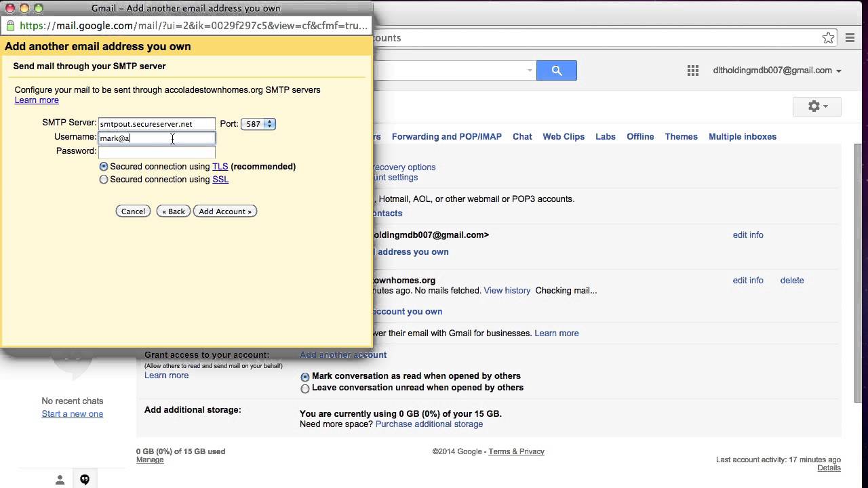Open the settings gear menu
Viewport: 868px width, 488px height.
(x=817, y=106)
